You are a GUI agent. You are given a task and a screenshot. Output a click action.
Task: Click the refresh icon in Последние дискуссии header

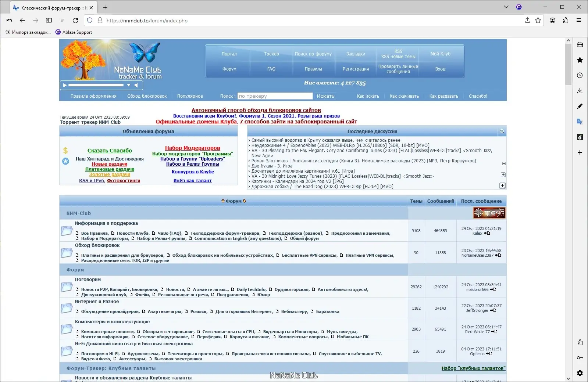[x=502, y=131]
